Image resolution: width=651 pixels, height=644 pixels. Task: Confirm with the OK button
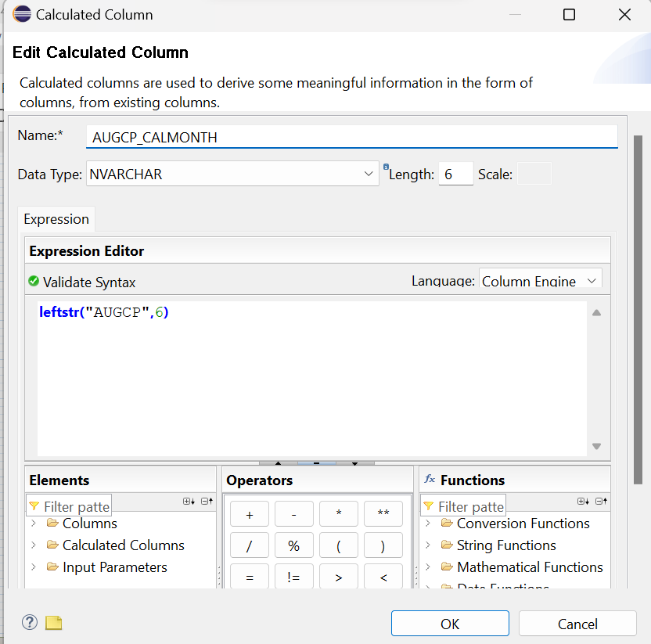(x=450, y=624)
